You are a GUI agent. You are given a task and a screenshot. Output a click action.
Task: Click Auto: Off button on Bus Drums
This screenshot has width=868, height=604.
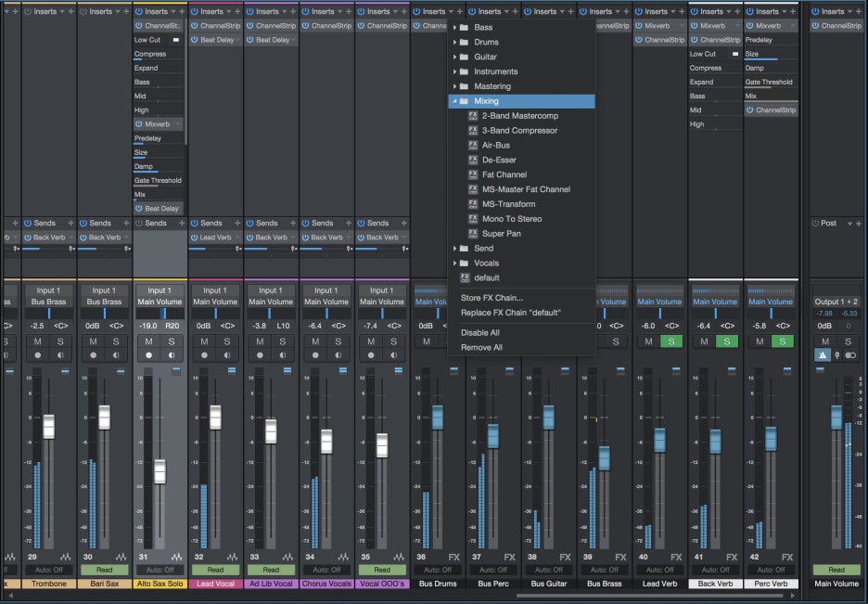point(438,570)
